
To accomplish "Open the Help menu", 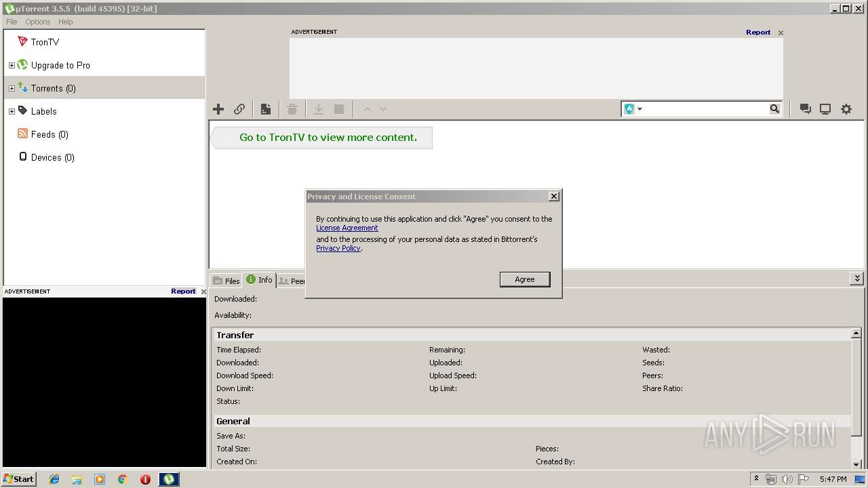I will coord(65,22).
